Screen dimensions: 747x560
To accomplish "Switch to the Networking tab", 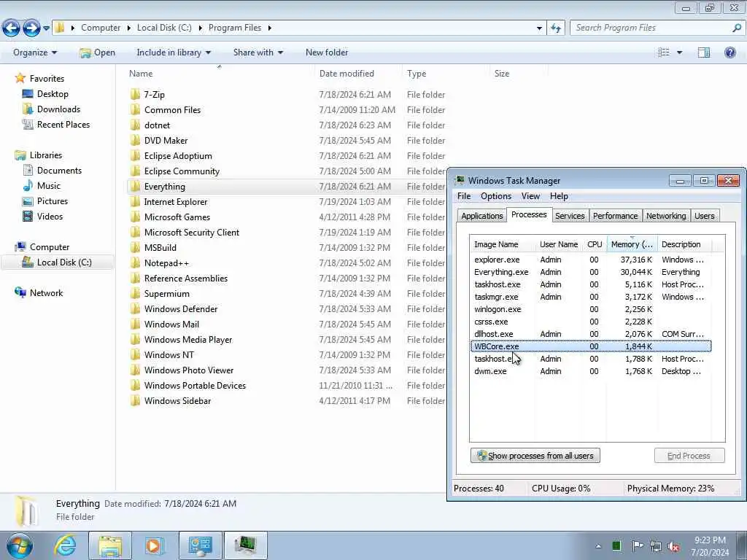I will (x=666, y=216).
